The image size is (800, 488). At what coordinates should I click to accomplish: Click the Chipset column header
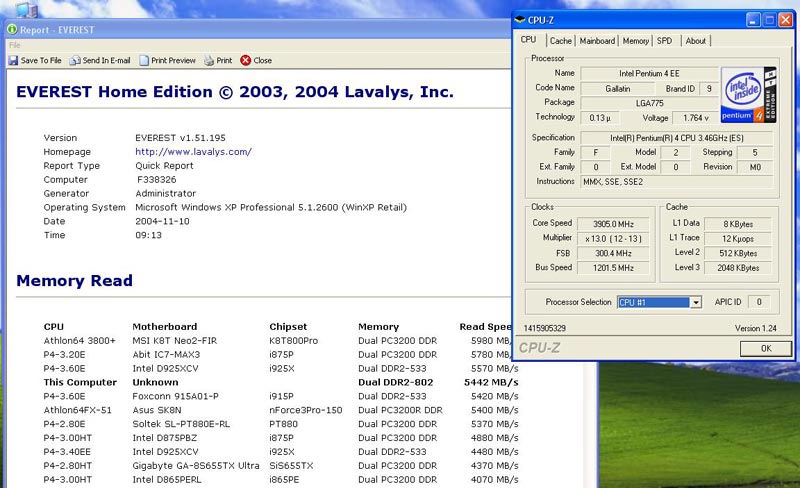[x=288, y=327]
